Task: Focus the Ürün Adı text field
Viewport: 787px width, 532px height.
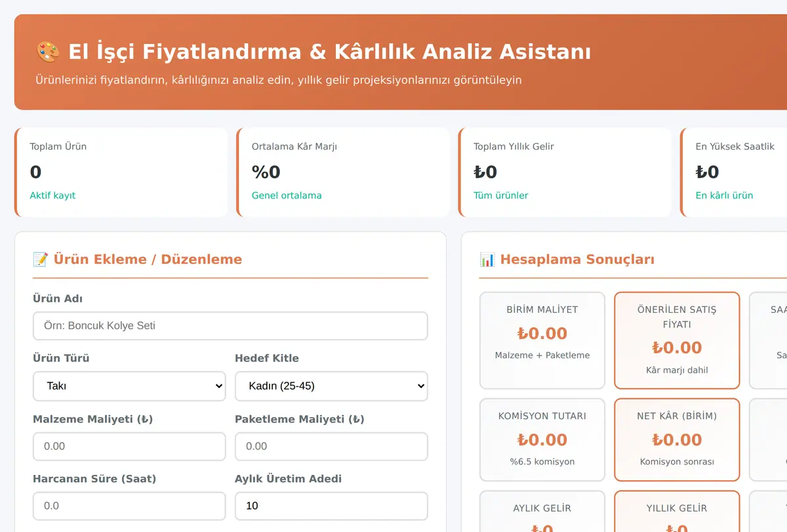Action: [x=230, y=325]
